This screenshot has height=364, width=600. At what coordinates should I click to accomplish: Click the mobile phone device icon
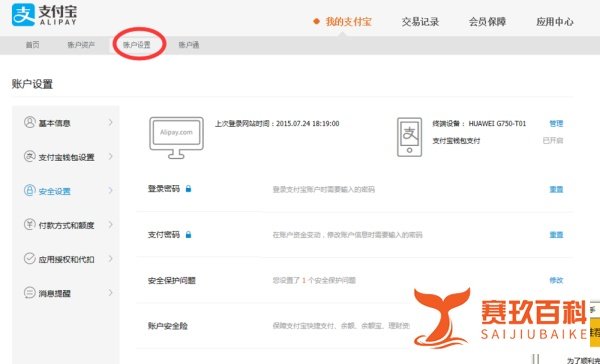tap(409, 137)
